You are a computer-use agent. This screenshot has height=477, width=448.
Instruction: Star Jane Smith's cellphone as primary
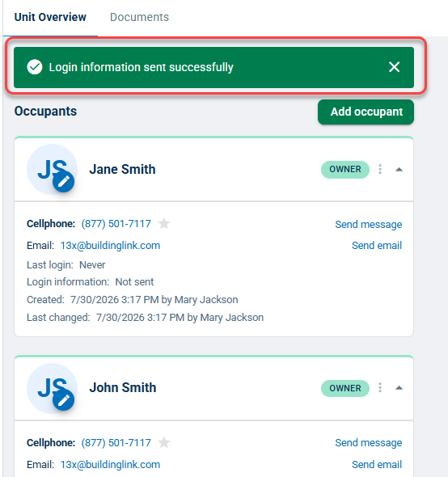point(164,224)
